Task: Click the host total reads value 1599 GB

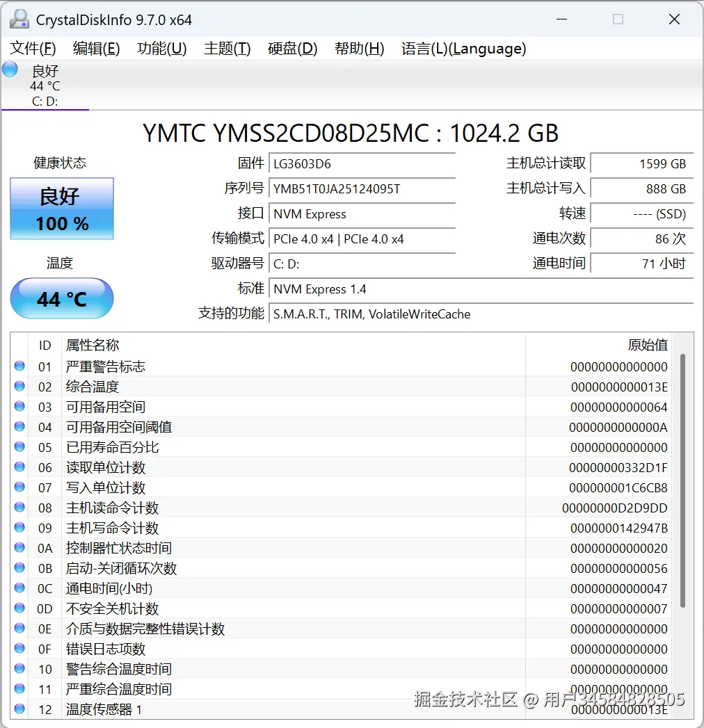Action: click(x=642, y=164)
